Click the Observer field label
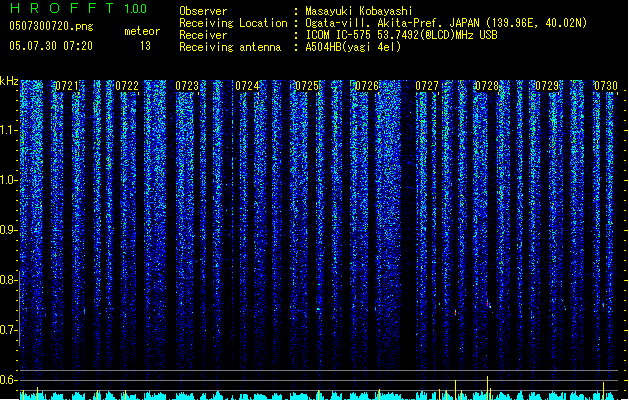The width and height of the screenshot is (629, 400). point(203,11)
